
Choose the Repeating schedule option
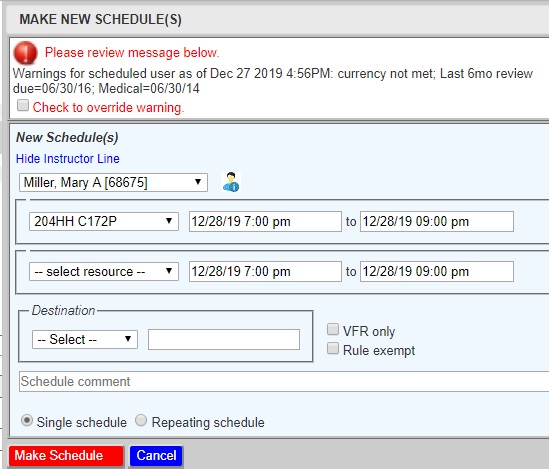[x=141, y=420]
